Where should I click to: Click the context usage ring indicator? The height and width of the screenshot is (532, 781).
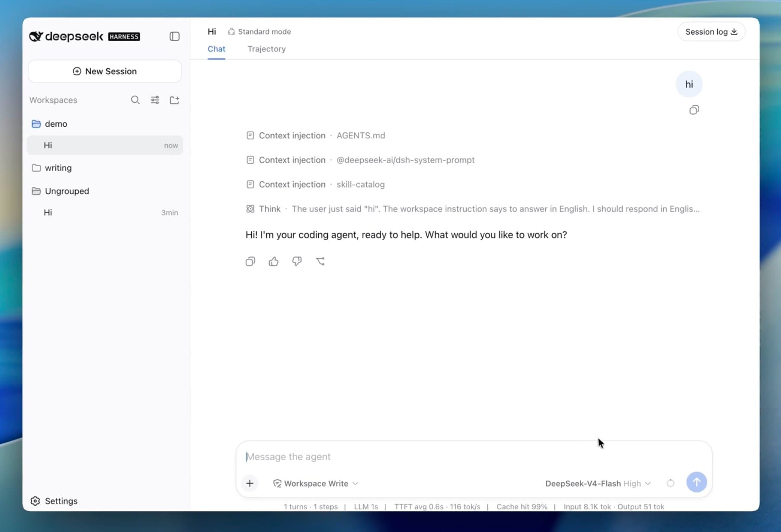(670, 483)
